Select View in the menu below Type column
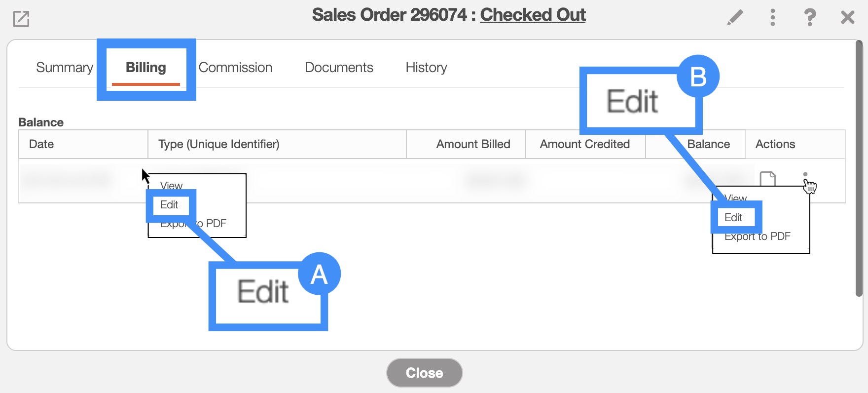868x393 pixels. pyautogui.click(x=171, y=186)
